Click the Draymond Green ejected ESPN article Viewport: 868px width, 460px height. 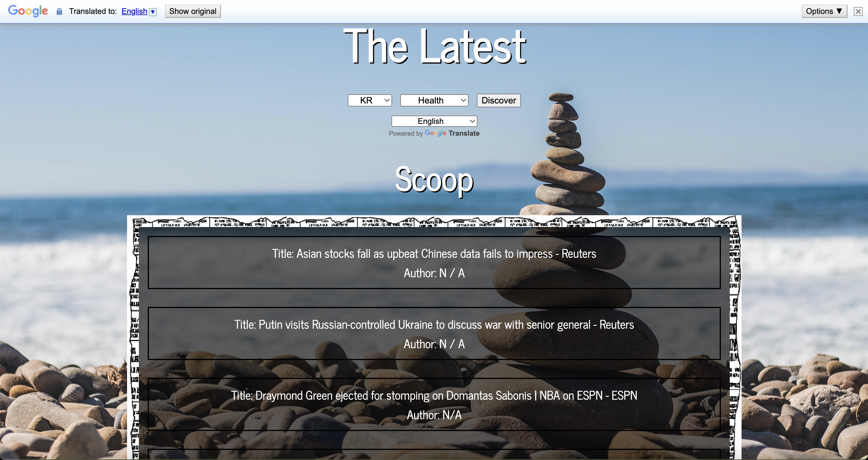(x=434, y=404)
